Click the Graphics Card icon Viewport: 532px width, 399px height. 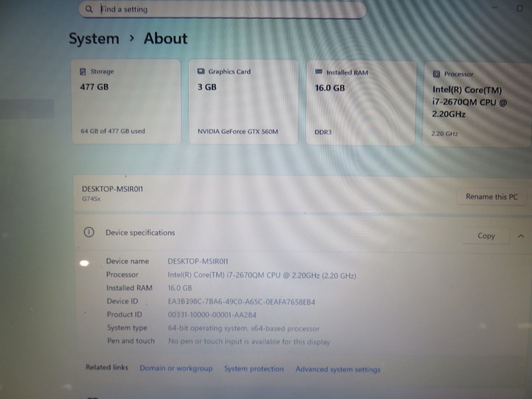pyautogui.click(x=201, y=71)
